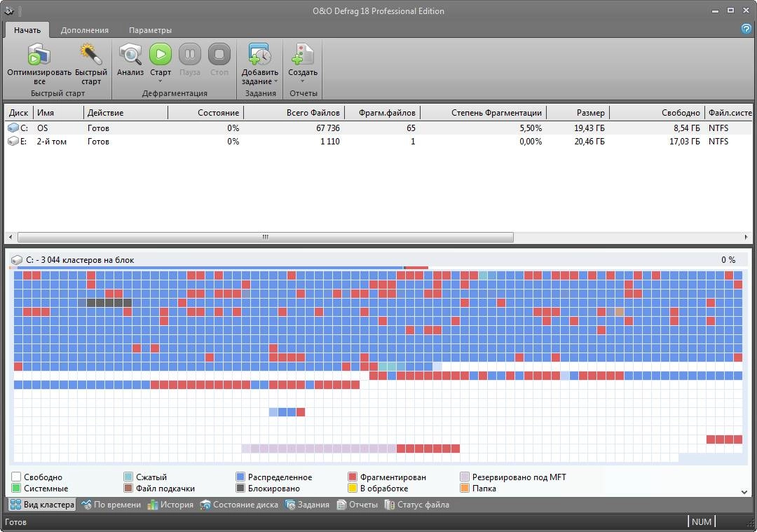Switch to the Начать ribbon tab
Screen dimensions: 757x532
27,30
